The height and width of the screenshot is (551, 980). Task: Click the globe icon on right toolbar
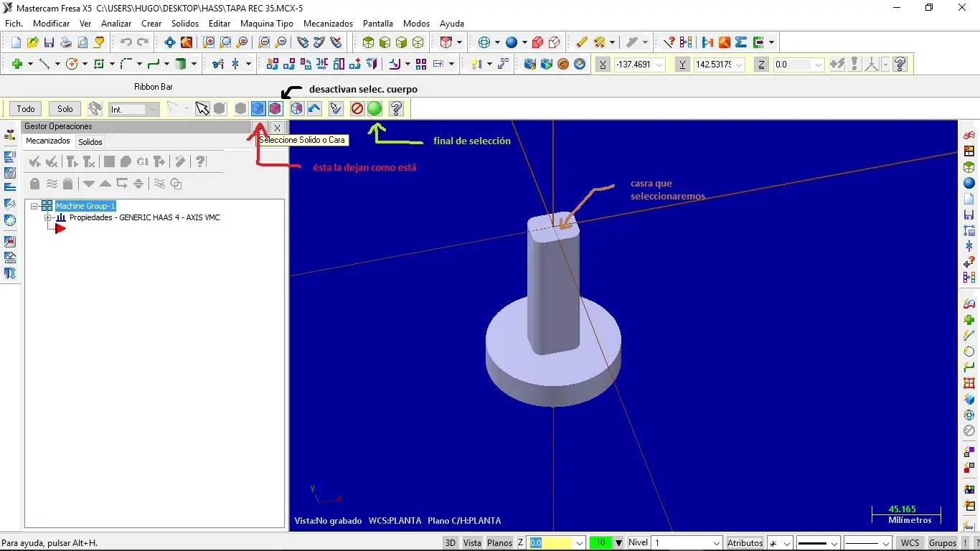969,415
